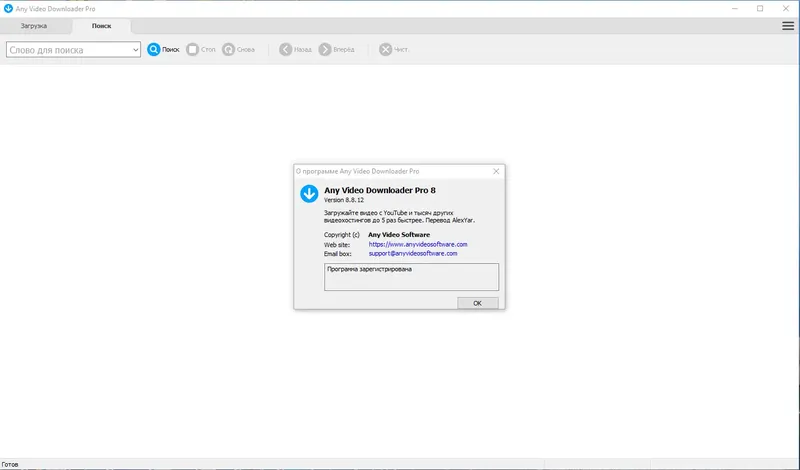This screenshot has height=470, width=800.
Task: Open the anyvideosoftware.com website link
Action: pos(418,244)
